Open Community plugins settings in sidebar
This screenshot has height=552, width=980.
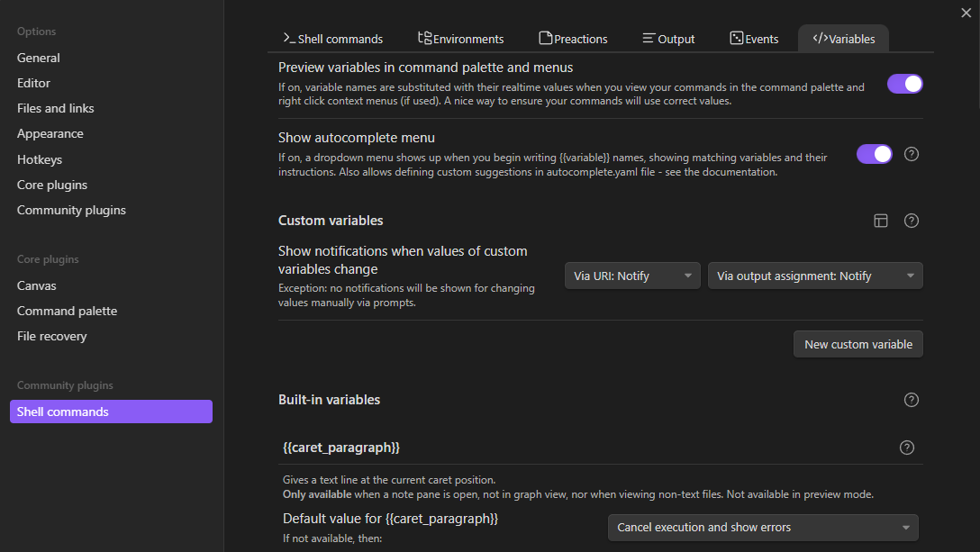click(x=71, y=210)
